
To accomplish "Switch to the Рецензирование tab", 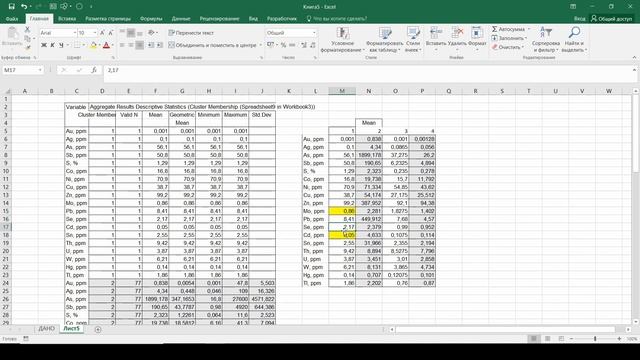I will click(219, 19).
